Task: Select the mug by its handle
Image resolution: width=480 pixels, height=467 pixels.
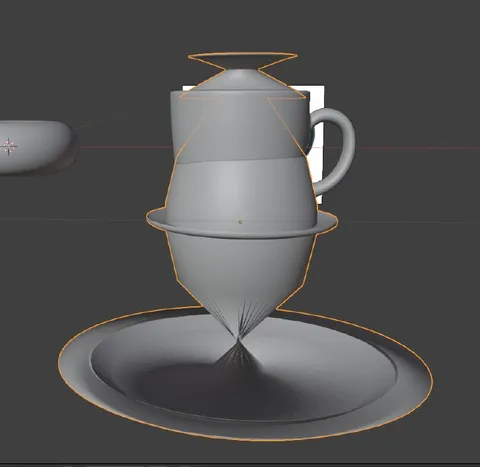Action: tap(336, 151)
